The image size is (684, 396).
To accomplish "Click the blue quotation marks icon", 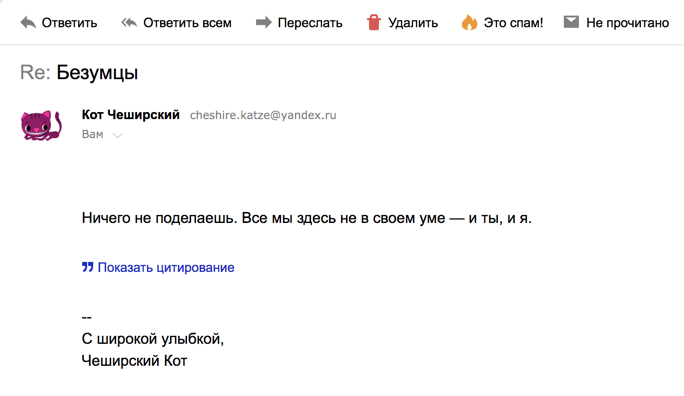I will (88, 267).
